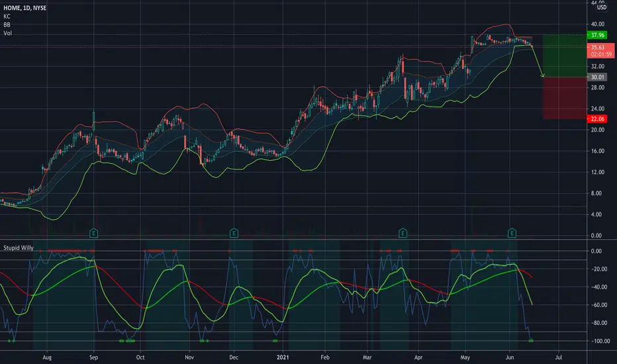This screenshot has width=617, height=364.
Task: Click the green projection arrow tip
Action: [x=543, y=75]
